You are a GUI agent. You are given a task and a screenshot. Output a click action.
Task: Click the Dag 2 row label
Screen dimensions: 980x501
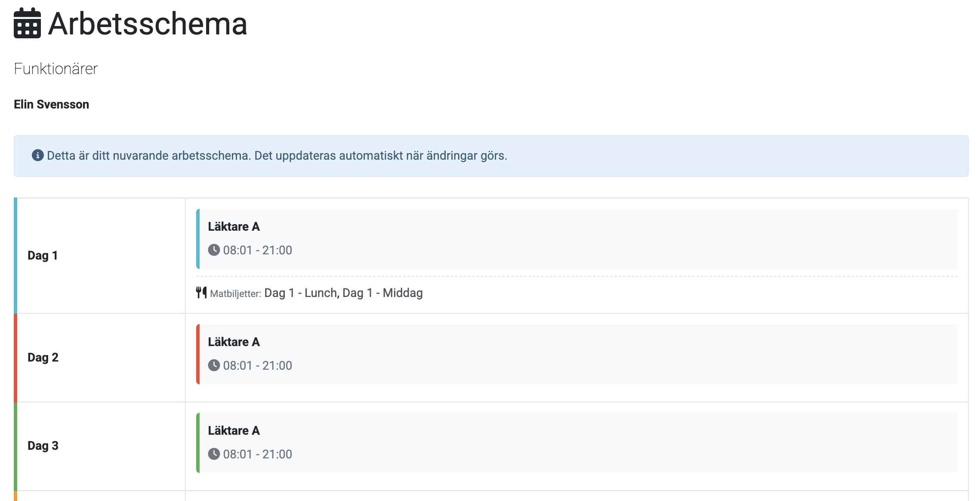[43, 358]
